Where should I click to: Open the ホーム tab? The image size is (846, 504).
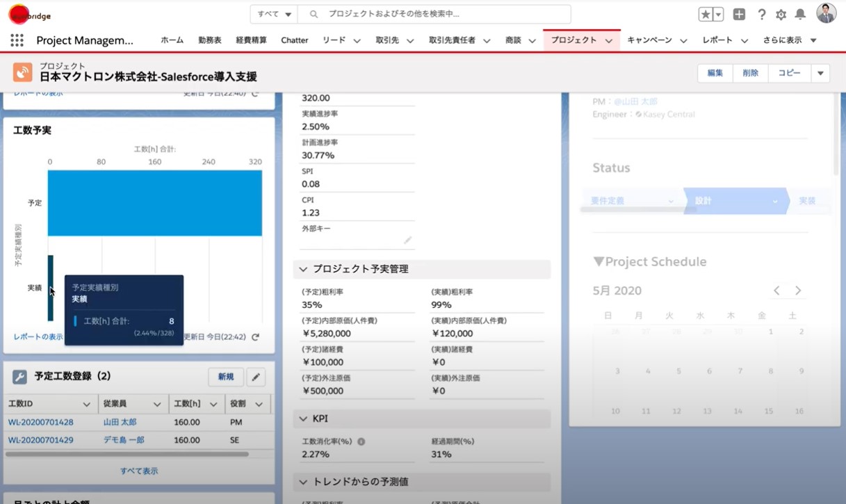(x=172, y=40)
